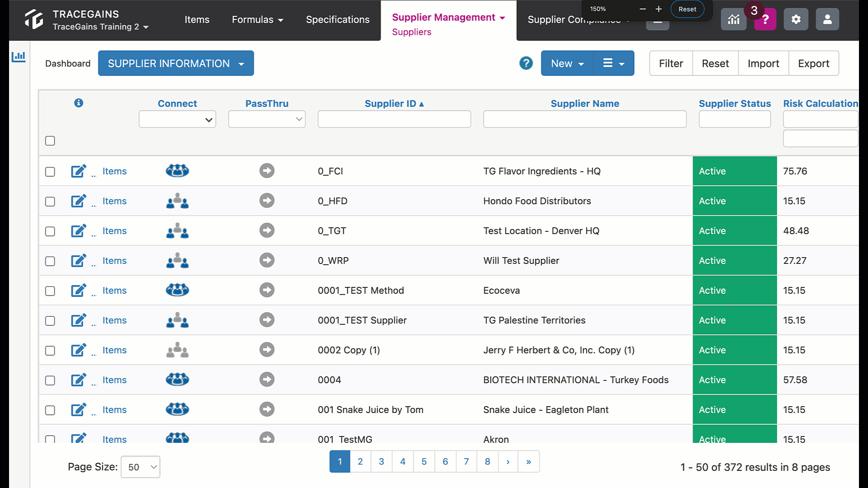Click the Supplier Name filter field
The image size is (868, 488).
(585, 119)
